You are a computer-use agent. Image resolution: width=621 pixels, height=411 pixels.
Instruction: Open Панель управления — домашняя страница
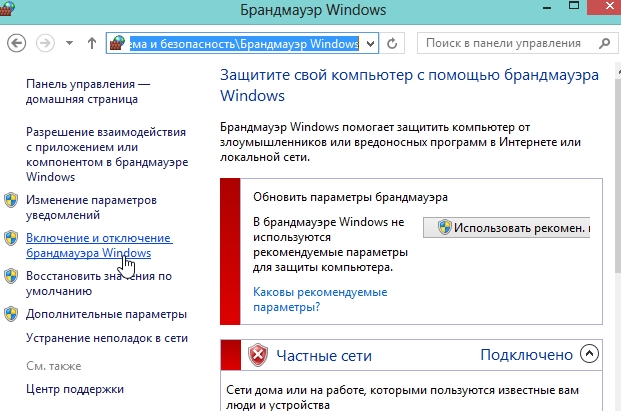[x=88, y=91]
